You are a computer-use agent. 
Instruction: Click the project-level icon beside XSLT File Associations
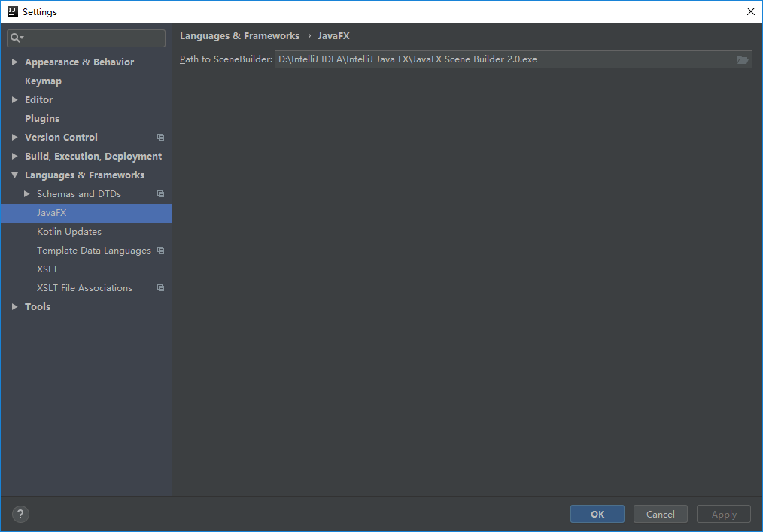(160, 288)
